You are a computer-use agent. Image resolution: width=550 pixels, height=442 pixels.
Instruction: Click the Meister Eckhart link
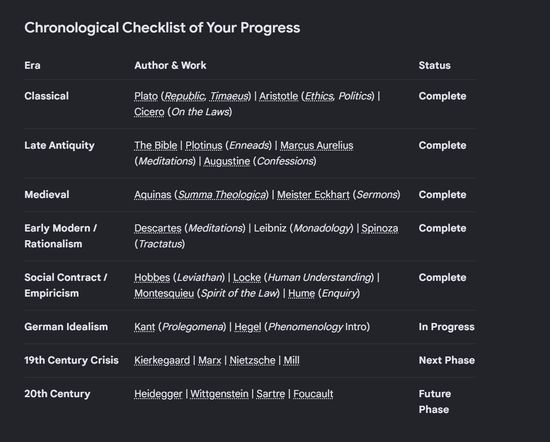[x=313, y=195]
